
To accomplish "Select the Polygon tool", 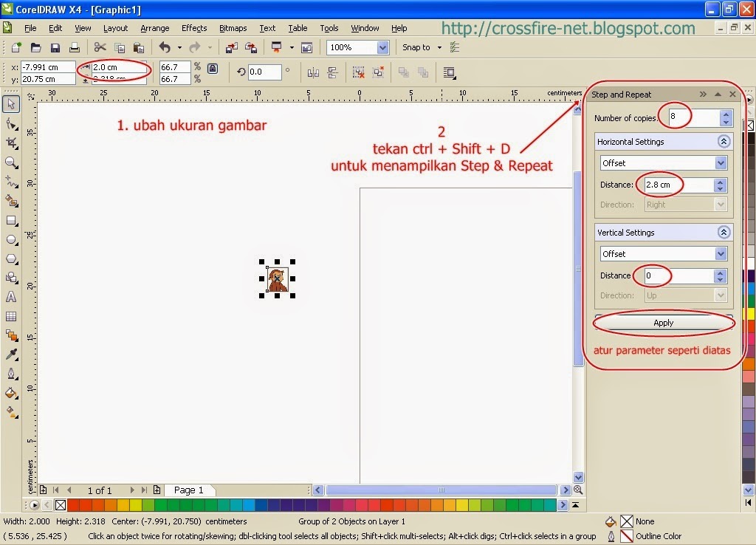I will [11, 259].
